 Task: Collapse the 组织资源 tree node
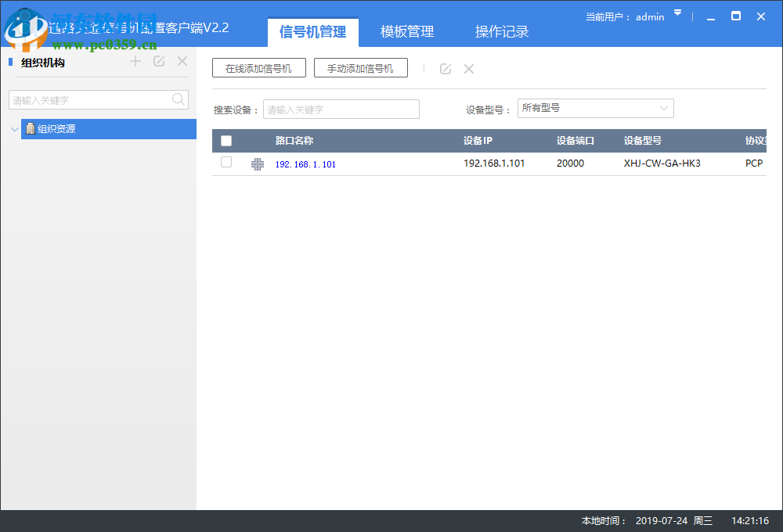tap(14, 129)
